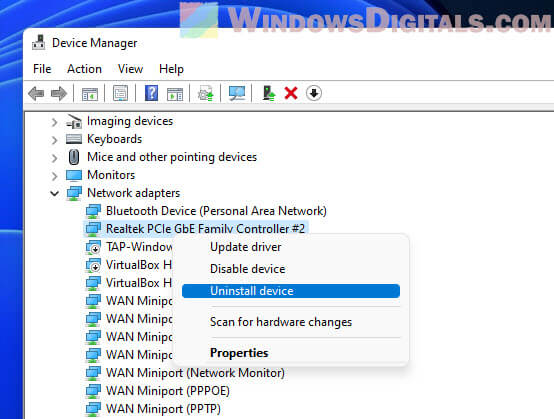Click the Bluetooth Device adapter icon
Viewport: 554px width, 419px height.
click(x=93, y=211)
